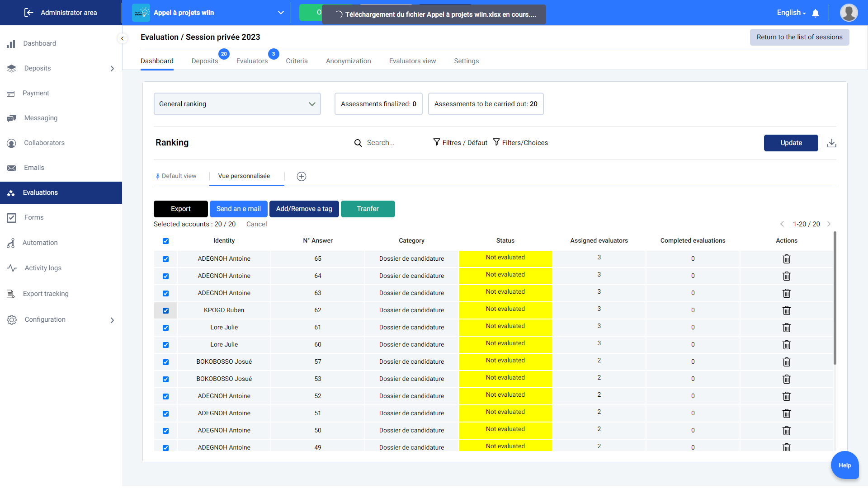
Task: Select the Vue personnalisée tab
Action: coord(244,176)
